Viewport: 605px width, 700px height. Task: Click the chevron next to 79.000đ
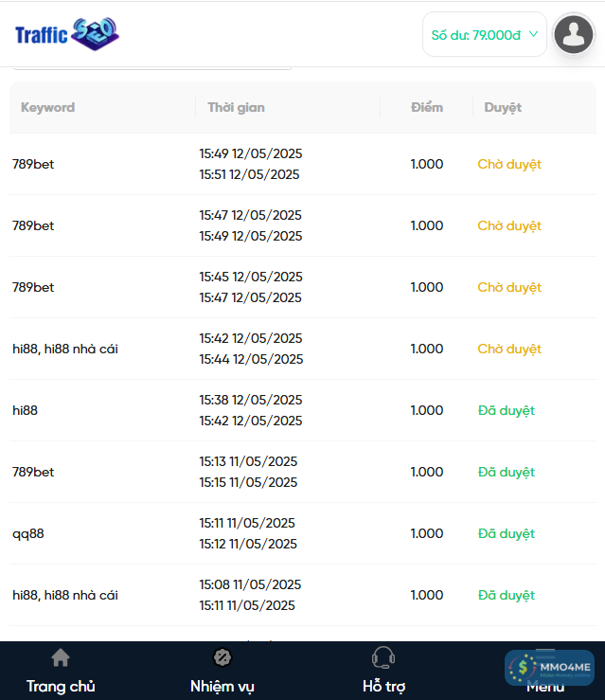pos(533,34)
